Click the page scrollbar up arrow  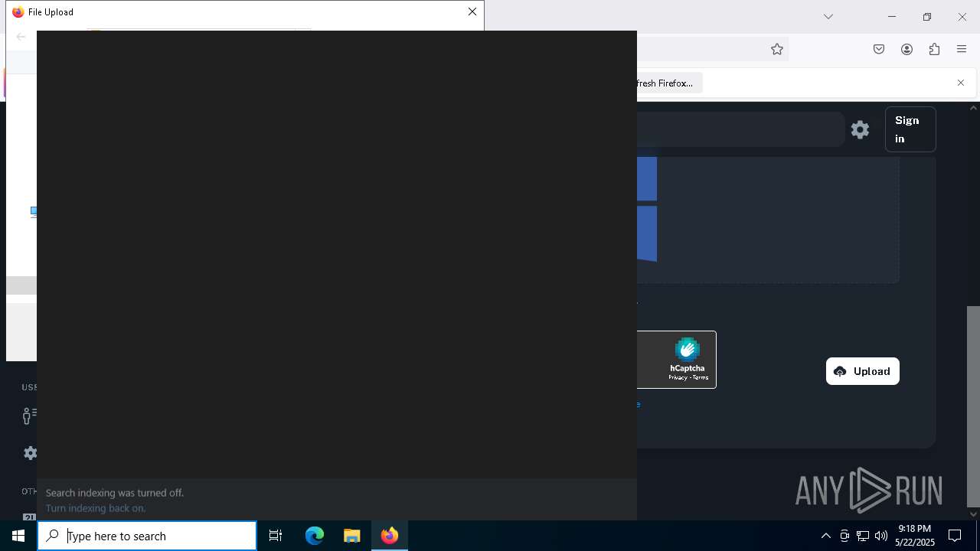973,108
